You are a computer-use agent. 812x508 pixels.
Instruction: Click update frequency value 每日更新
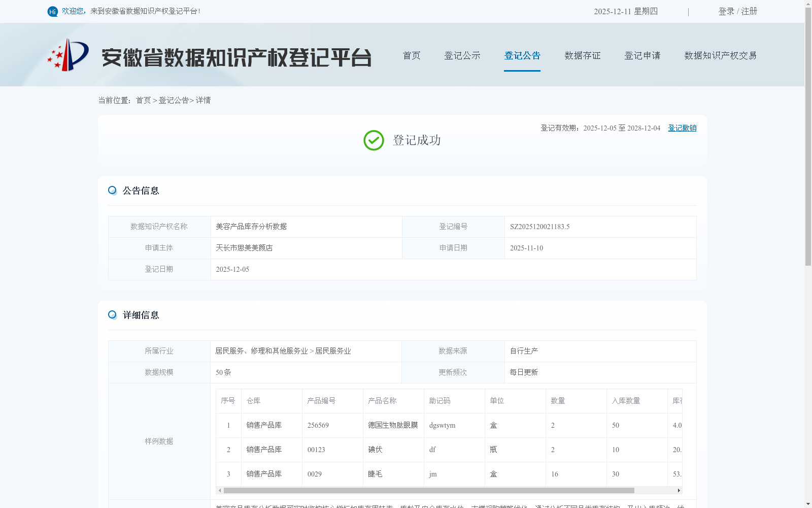click(524, 372)
